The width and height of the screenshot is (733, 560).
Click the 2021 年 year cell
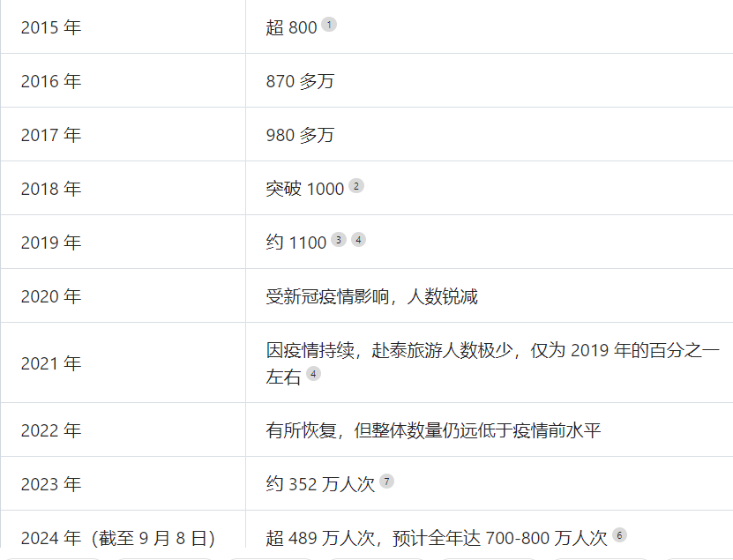click(x=51, y=363)
